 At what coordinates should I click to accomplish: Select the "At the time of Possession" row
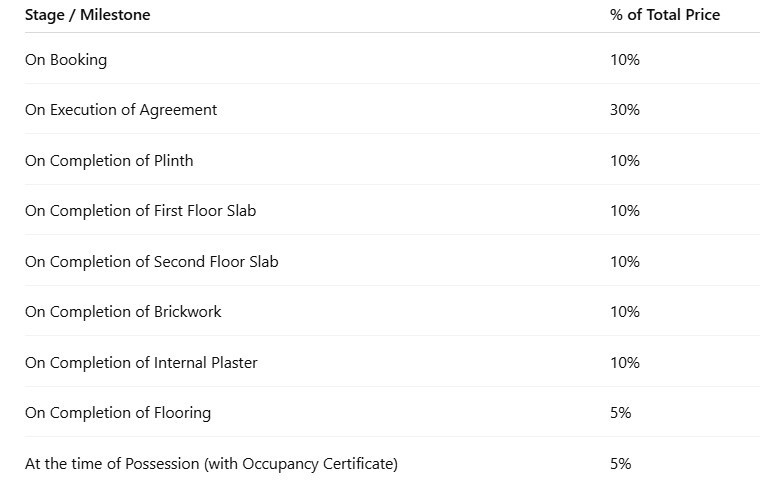pos(211,464)
